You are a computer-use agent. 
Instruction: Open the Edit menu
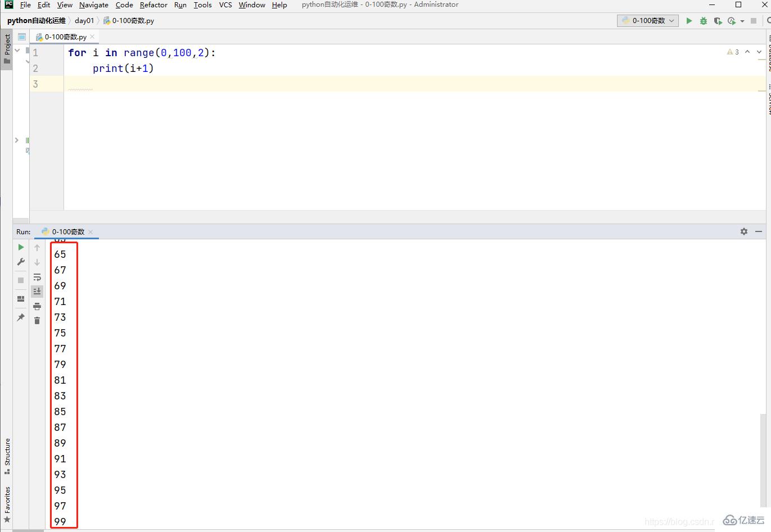point(44,5)
